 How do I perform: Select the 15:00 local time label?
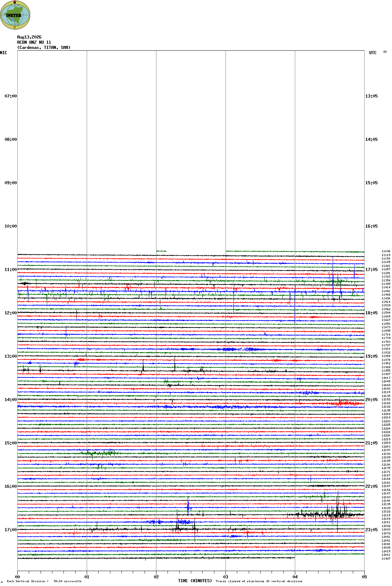click(x=11, y=443)
